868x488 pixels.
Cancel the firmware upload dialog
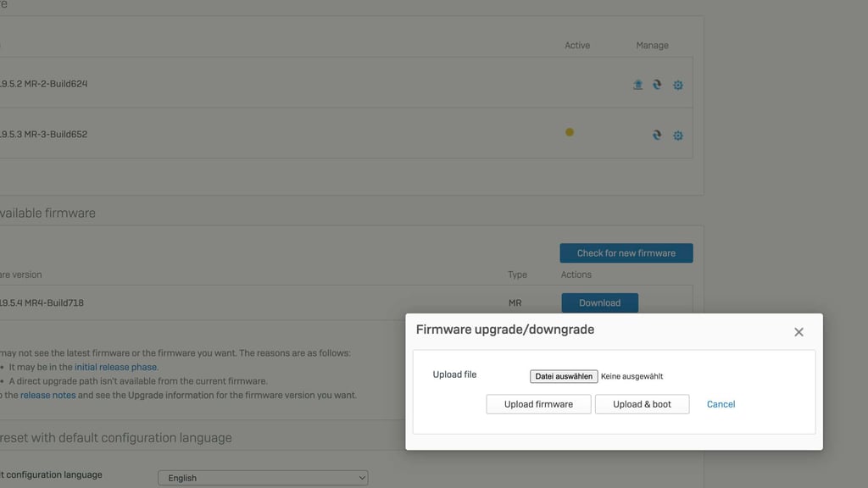pyautogui.click(x=721, y=404)
